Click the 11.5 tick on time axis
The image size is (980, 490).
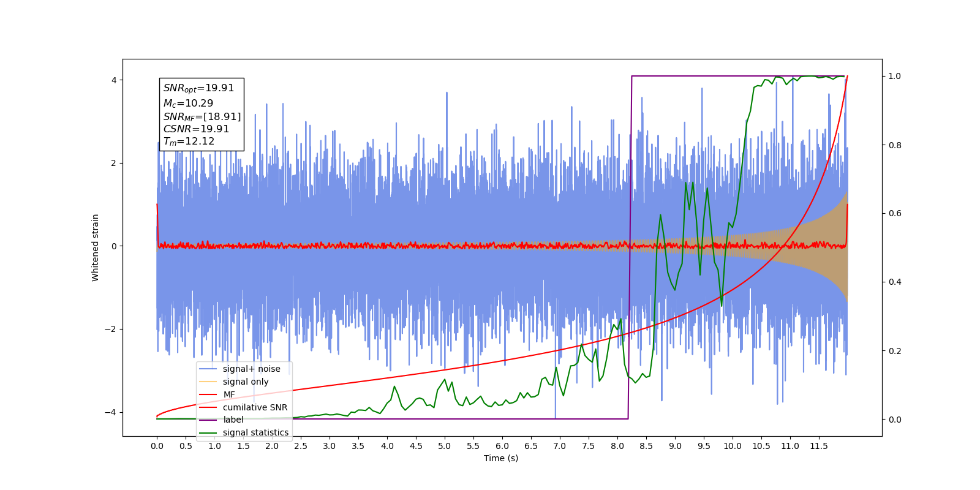tap(819, 446)
